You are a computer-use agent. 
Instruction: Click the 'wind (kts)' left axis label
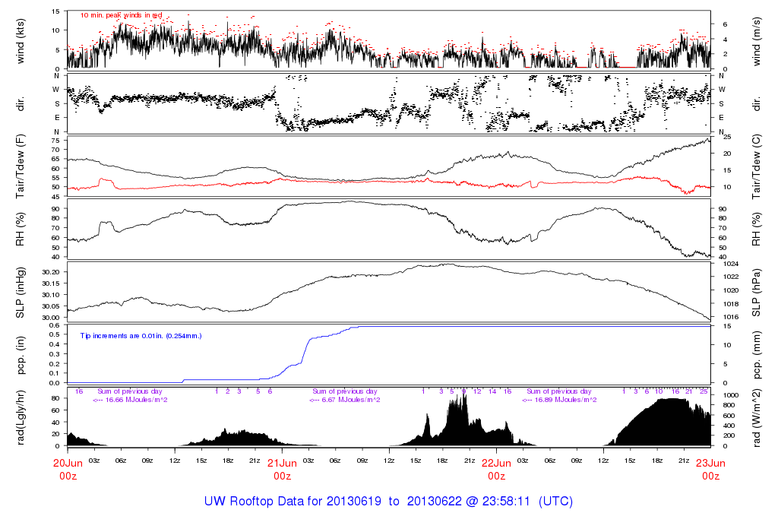(x=21, y=40)
